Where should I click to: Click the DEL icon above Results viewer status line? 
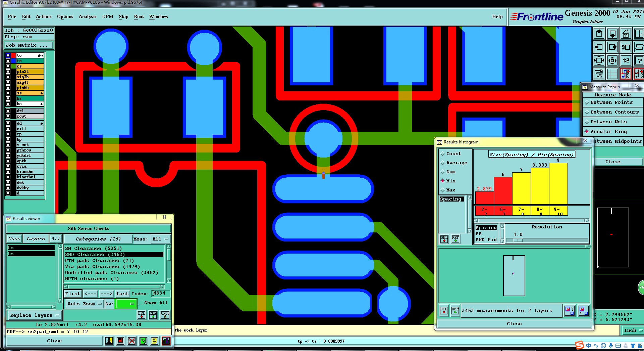coord(142,315)
